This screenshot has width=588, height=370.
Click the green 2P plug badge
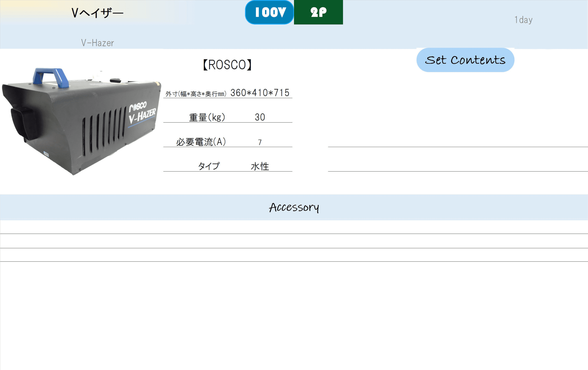[x=318, y=12]
